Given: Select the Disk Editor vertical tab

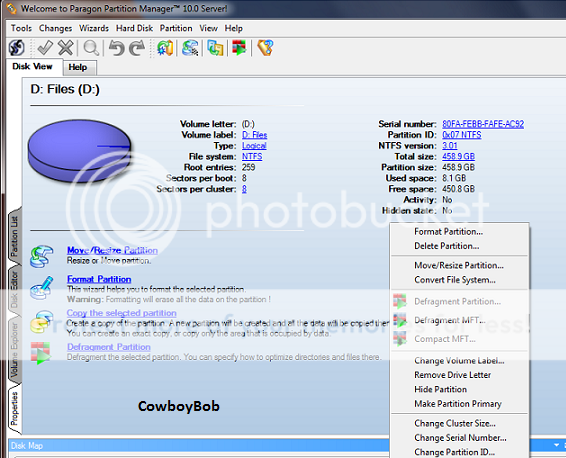Looking at the screenshot, I should point(14,291).
